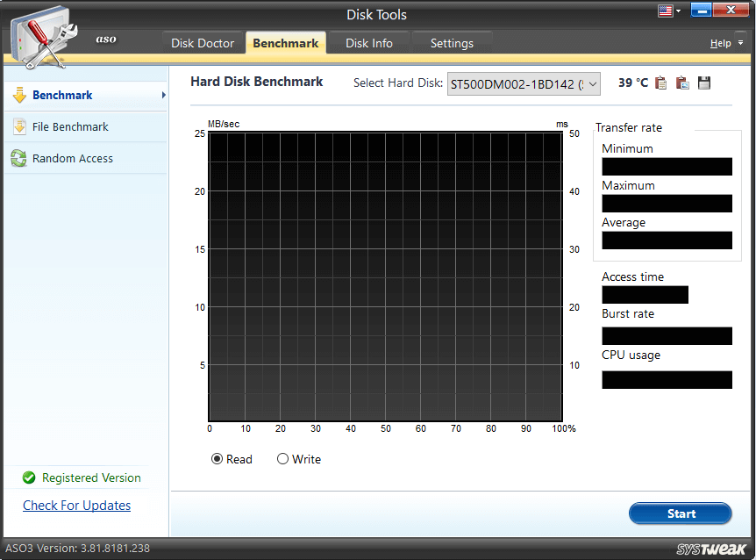
Task: Switch to the Disk Doctor tab
Action: click(x=203, y=43)
